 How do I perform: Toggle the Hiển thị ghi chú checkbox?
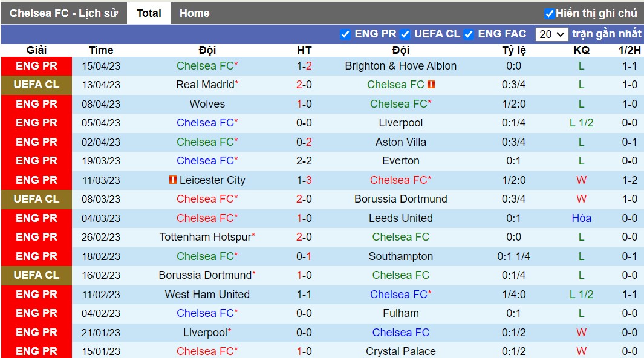point(549,13)
